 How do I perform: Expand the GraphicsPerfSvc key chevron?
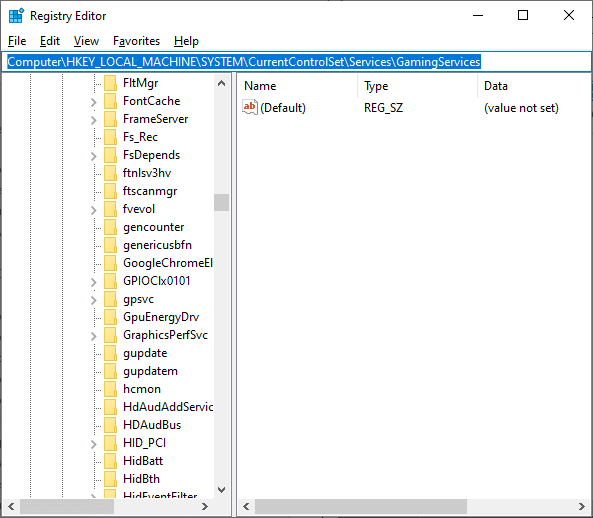click(94, 336)
